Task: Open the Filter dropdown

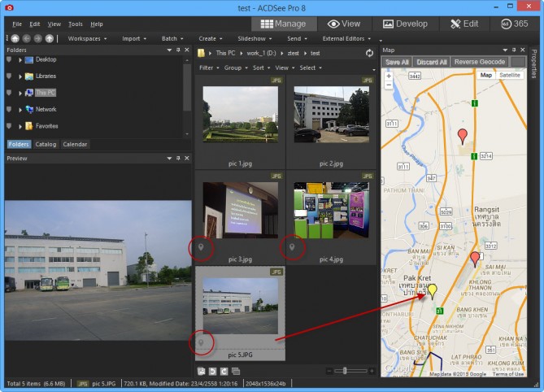Action: 209,68
